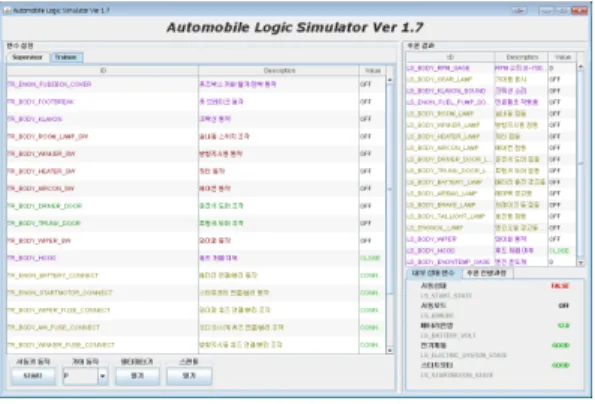Click the LS_BATTERY_VOLT variable label
This screenshot has width=595, height=404.
[x=448, y=335]
